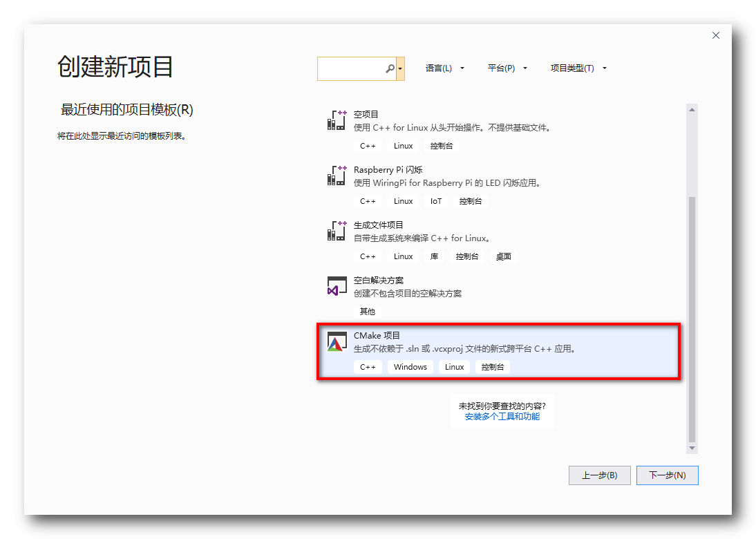Open the search history dropdown arrow
Image resolution: width=756 pixels, height=539 pixels.
tap(399, 68)
